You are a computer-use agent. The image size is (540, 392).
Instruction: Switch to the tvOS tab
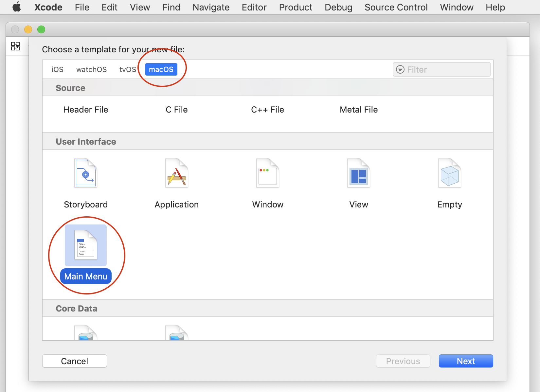[x=127, y=69]
